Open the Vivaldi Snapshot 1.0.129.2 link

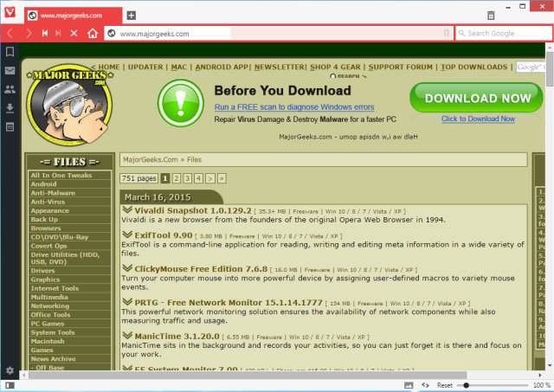pyautogui.click(x=192, y=209)
